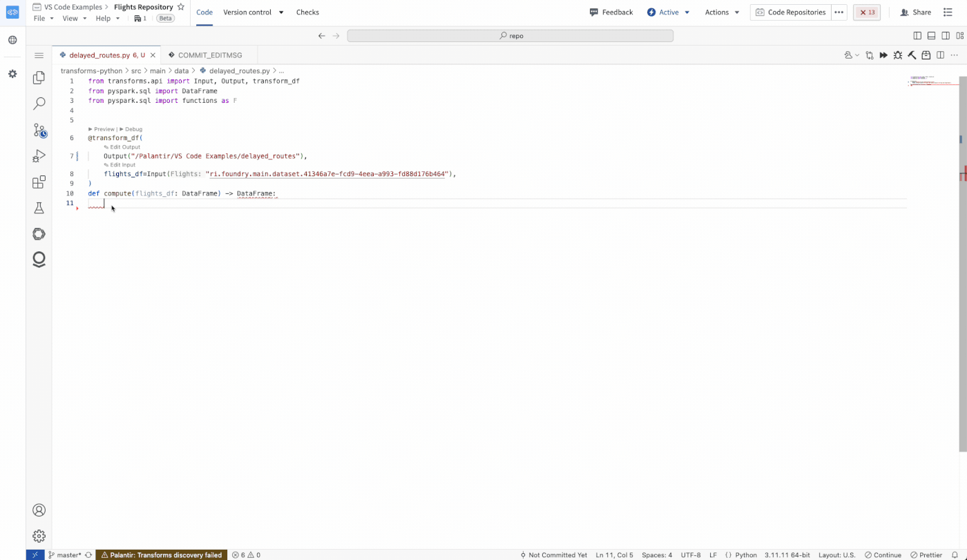Screen dimensions: 967x560
Task: Click the red 13 errors badge
Action: (867, 12)
